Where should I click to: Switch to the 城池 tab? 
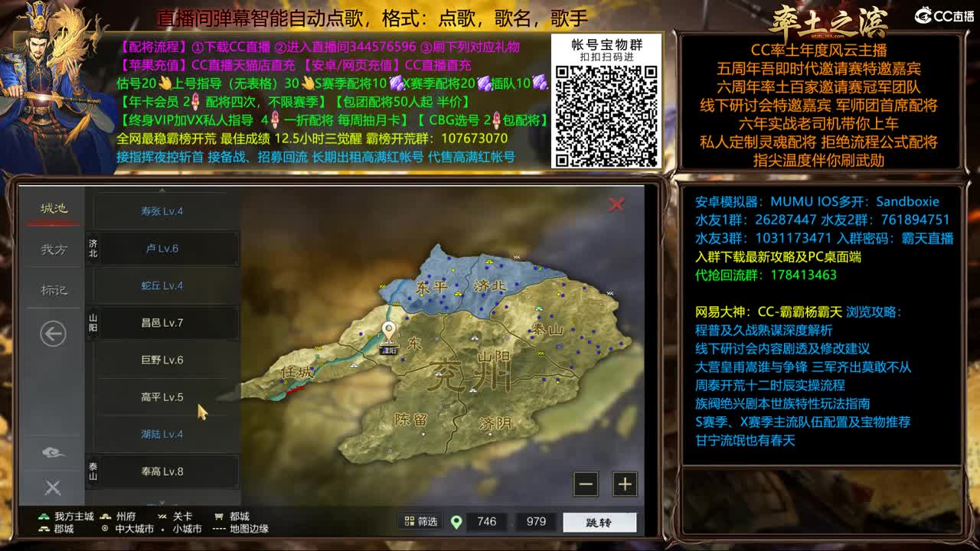(x=54, y=208)
